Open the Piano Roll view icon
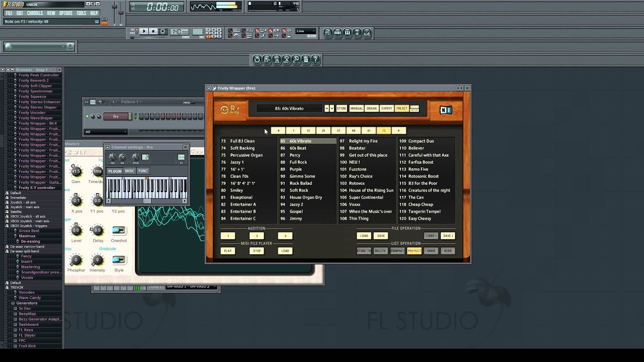This screenshot has height=362, width=644. pos(347,33)
